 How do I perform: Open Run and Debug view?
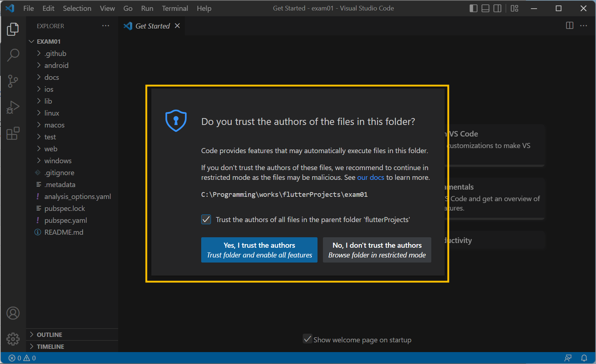click(x=13, y=107)
